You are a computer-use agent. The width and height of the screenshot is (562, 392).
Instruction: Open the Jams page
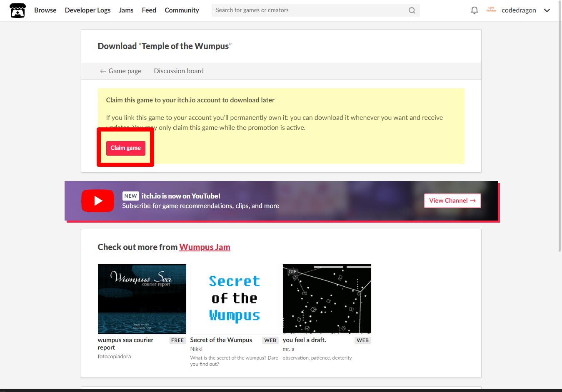click(126, 10)
